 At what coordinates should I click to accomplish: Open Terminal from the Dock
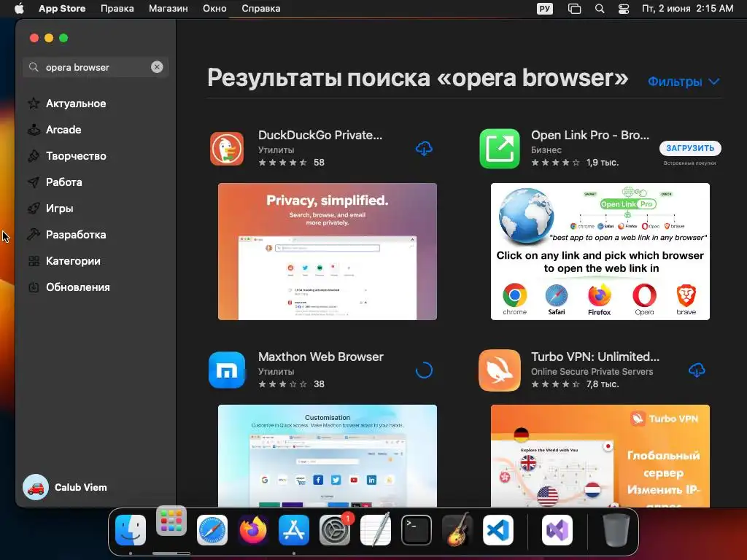point(417,530)
